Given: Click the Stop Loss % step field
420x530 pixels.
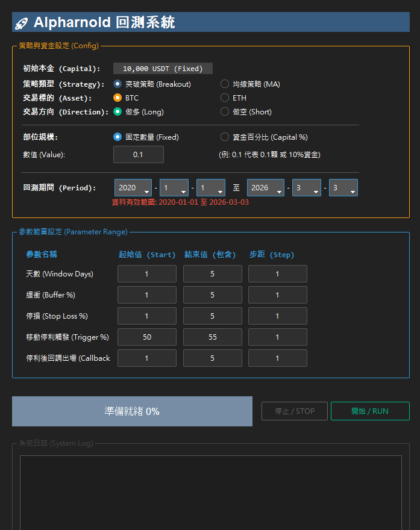Looking at the screenshot, I should click(x=277, y=316).
